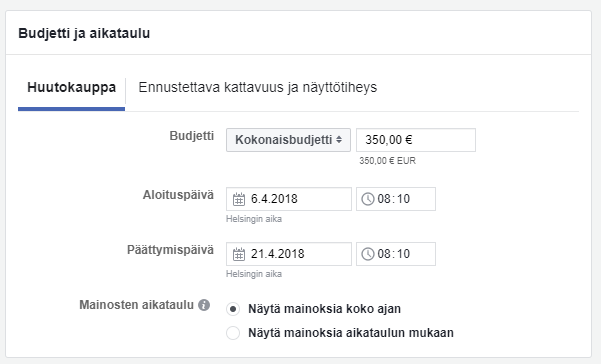Click the start date calendar icon
The height and width of the screenshot is (364, 601).
(239, 199)
